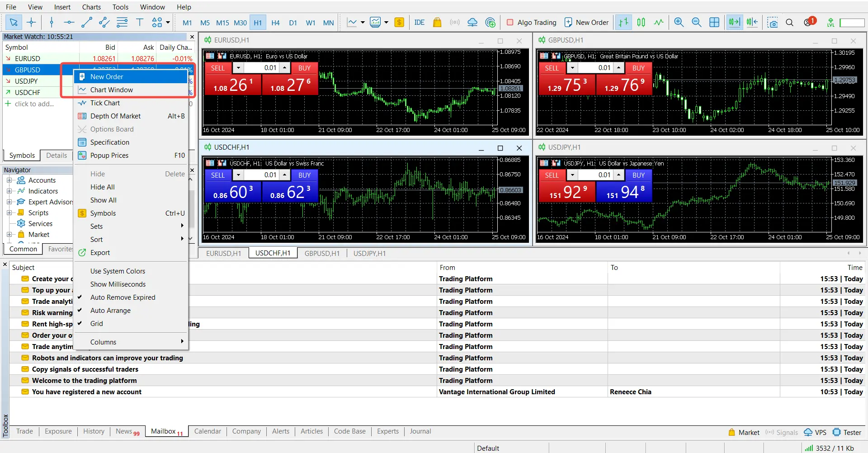This screenshot has width=868, height=453.
Task: Select the crosshair tool in the toolbar
Action: point(31,22)
